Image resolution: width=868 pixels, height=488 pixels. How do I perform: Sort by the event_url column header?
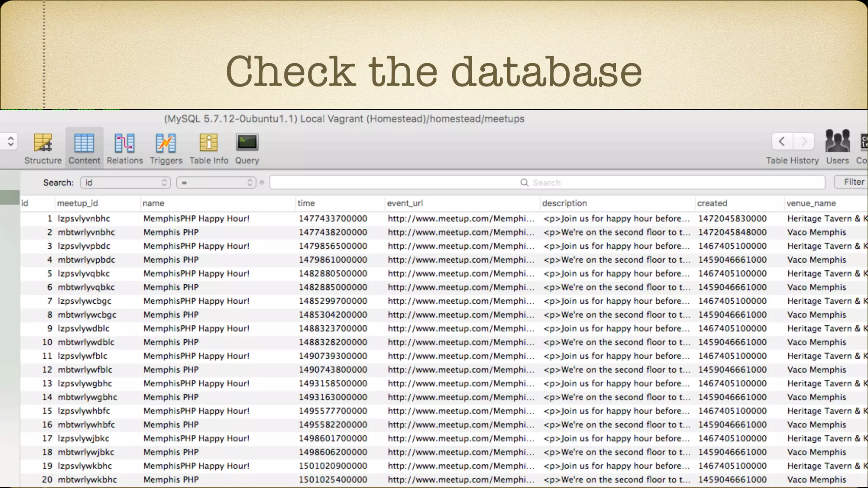[x=462, y=203]
